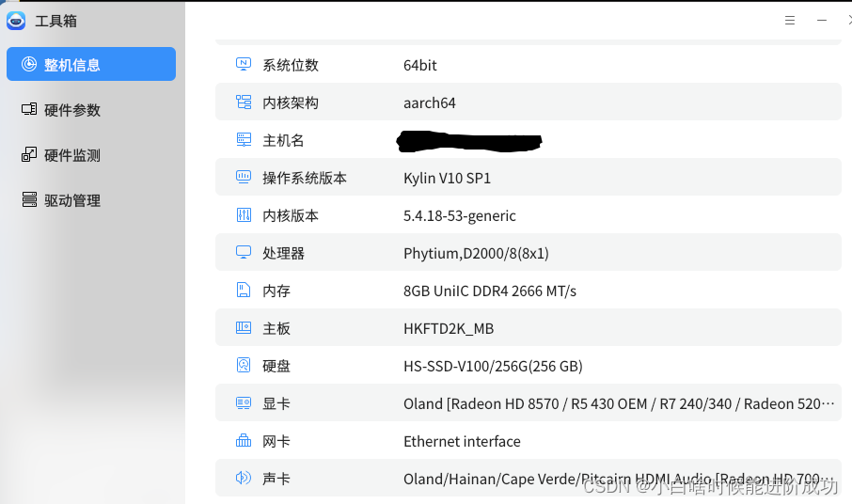
Task: Click the 系统位数 label
Action: [291, 65]
